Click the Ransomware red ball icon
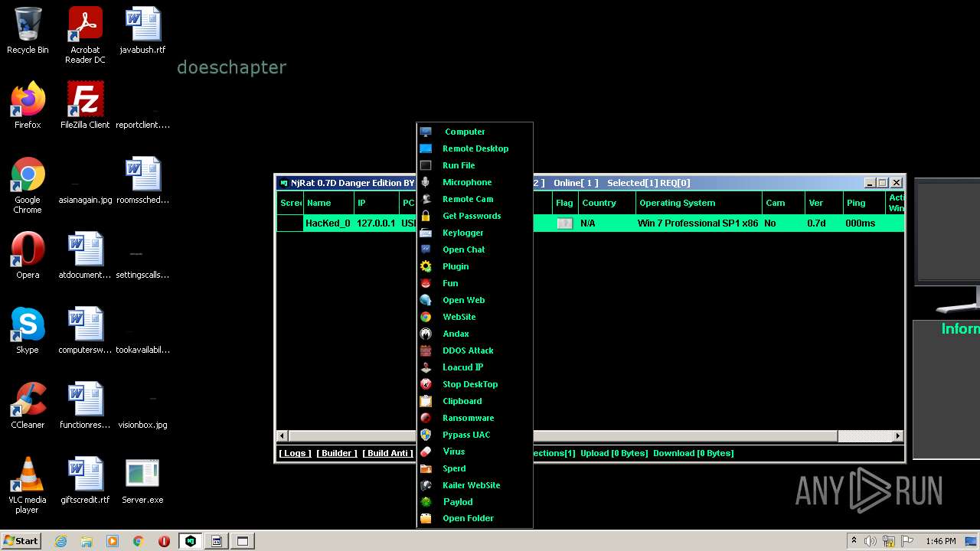Viewport: 980px width, 551px height. (426, 418)
